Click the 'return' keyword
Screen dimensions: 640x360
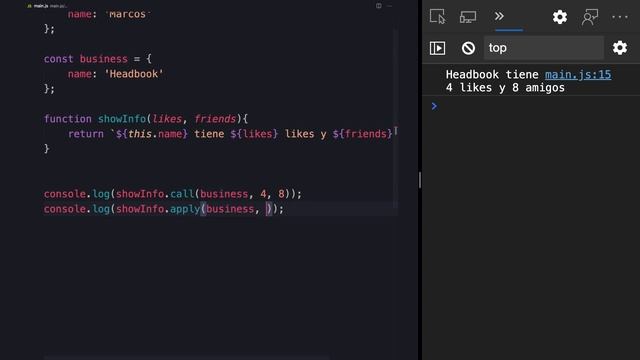click(86, 134)
